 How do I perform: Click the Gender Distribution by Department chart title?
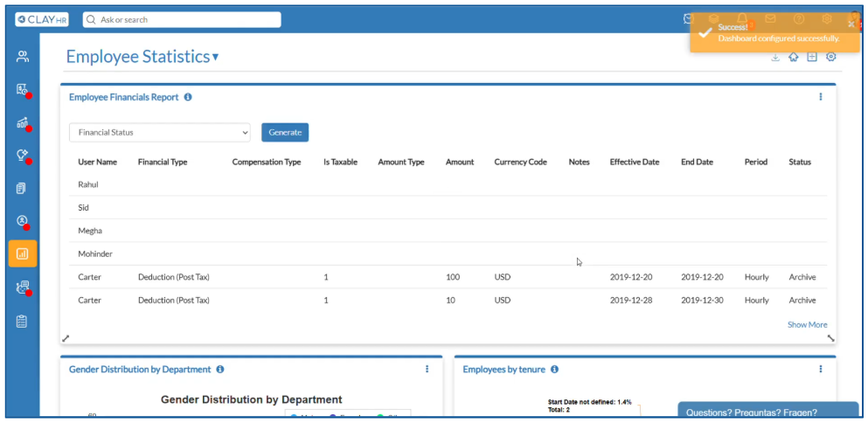(252, 399)
